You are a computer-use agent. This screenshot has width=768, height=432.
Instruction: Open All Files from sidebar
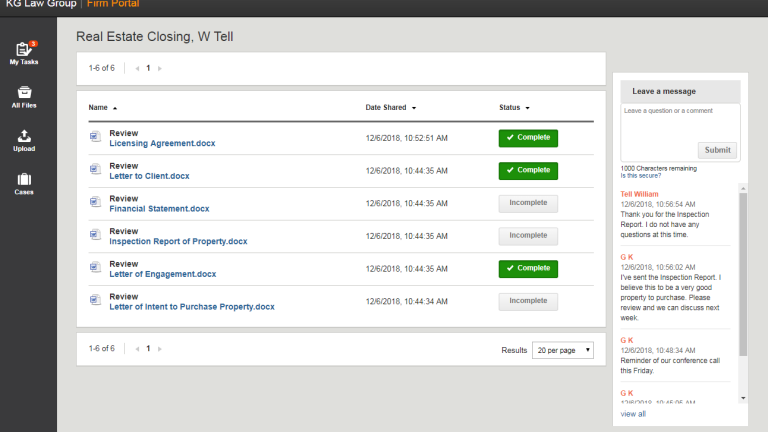point(24,96)
